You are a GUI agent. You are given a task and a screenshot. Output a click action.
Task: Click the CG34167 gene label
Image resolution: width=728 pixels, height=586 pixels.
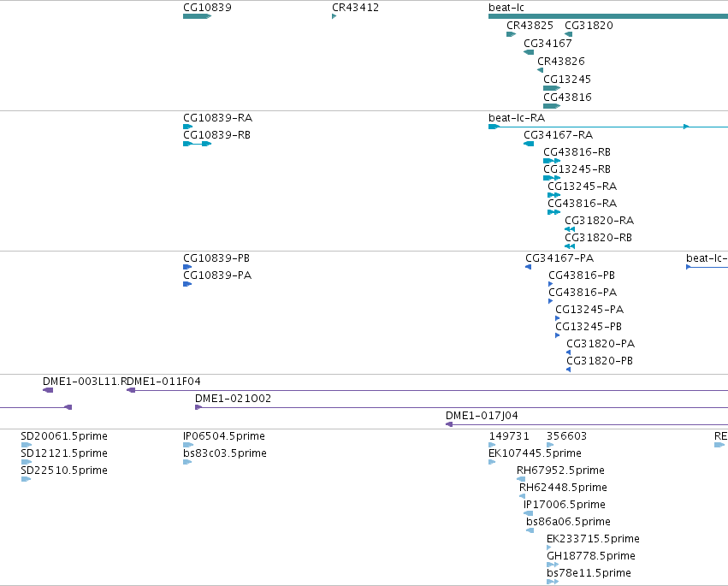[x=547, y=44]
